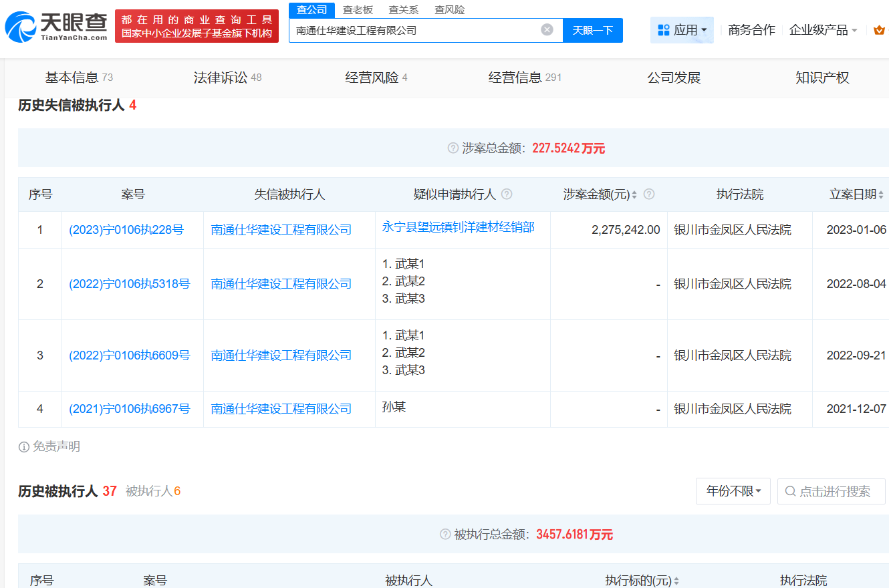The width and height of the screenshot is (889, 588).
Task: Open the 法律诉讼 section tab
Action: tap(227, 78)
